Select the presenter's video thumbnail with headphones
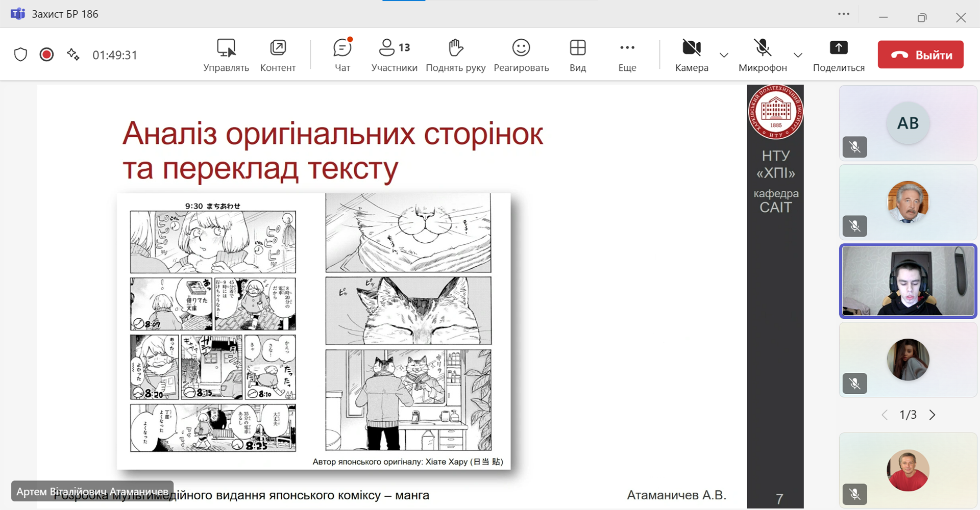The image size is (980, 510). coord(908,281)
